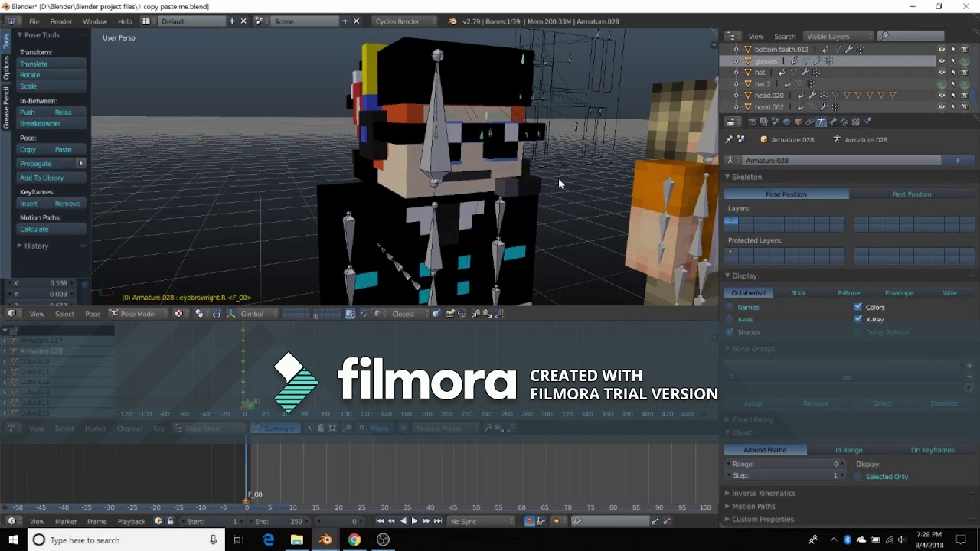Image resolution: width=980 pixels, height=551 pixels.
Task: Open the Help menu
Action: click(x=125, y=21)
